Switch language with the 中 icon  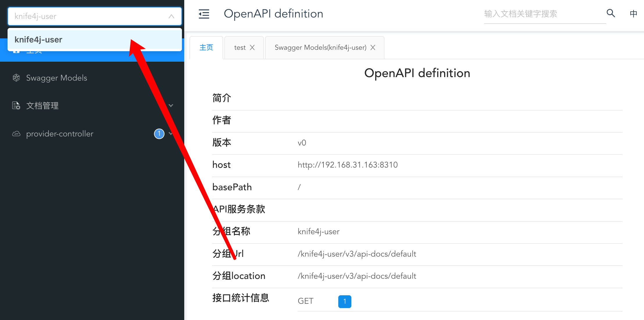633,14
